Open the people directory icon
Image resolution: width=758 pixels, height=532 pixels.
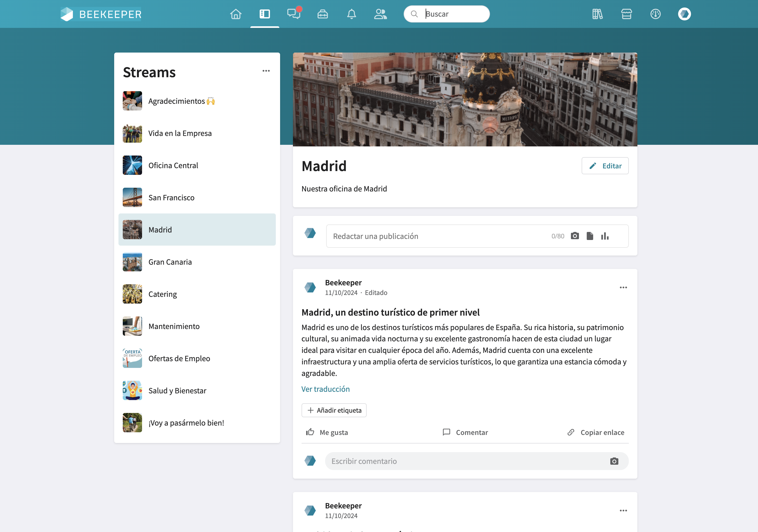[380, 14]
